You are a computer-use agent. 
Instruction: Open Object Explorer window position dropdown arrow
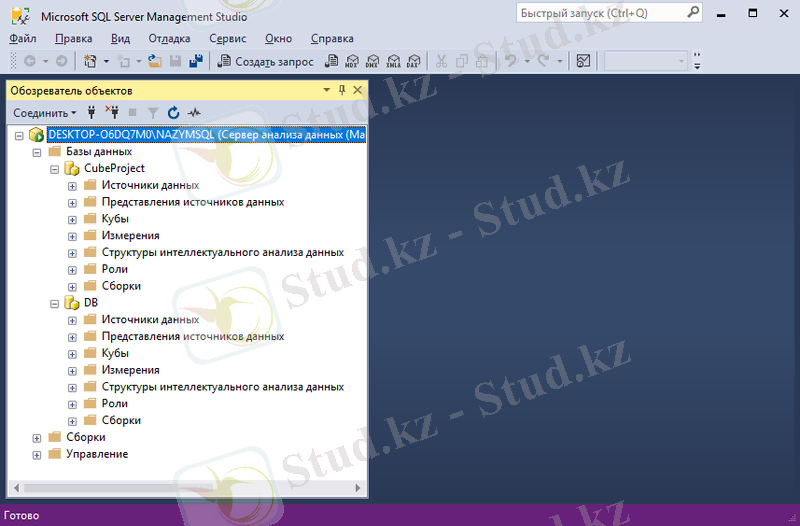click(x=327, y=90)
